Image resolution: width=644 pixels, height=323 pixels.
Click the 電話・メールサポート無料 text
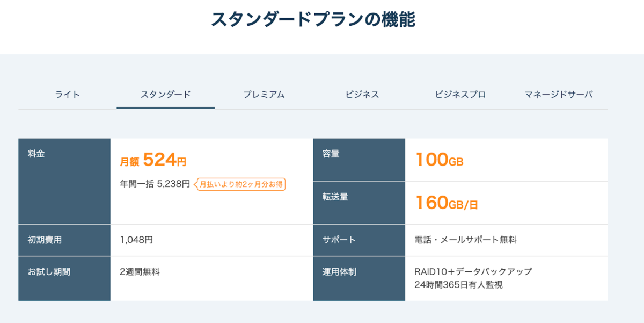click(465, 240)
